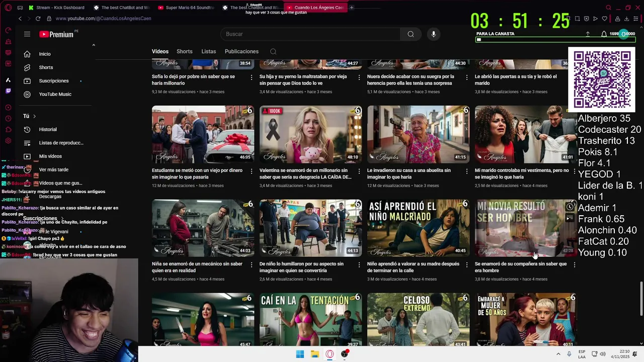Viewport: 644px width, 362px height.
Task: Open the 'Celoso extremo' video thumbnail
Action: pyautogui.click(x=418, y=320)
